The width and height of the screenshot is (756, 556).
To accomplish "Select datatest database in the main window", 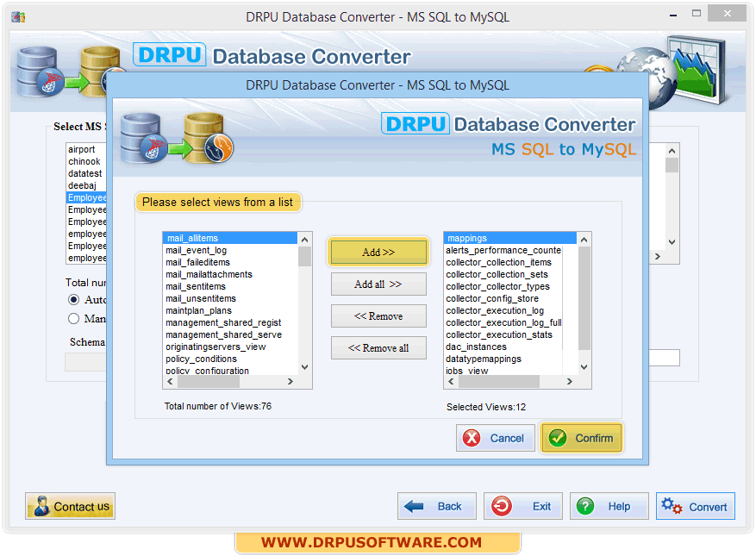I will pyautogui.click(x=86, y=173).
